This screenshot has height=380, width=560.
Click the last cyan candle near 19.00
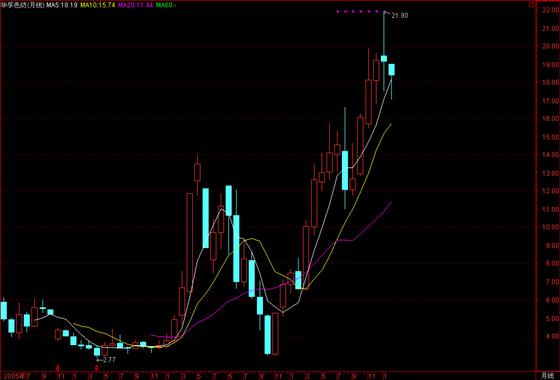(x=391, y=70)
